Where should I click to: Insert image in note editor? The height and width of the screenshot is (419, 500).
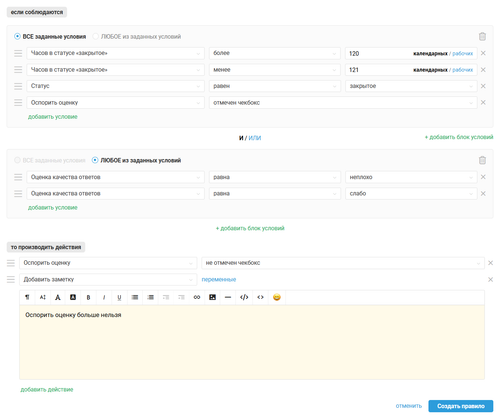tap(212, 297)
